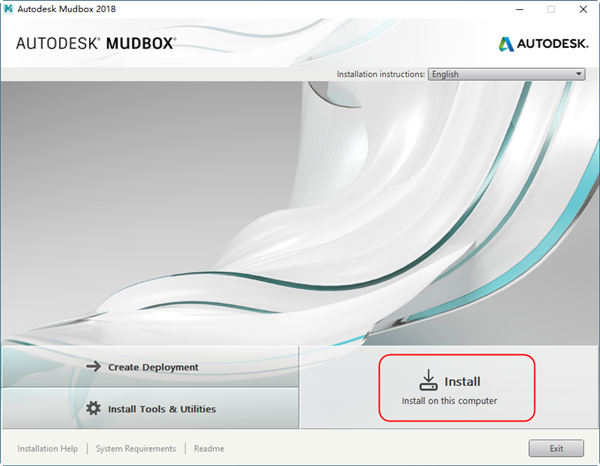Click the Installation instructions label
The image size is (600, 466).
click(x=381, y=74)
